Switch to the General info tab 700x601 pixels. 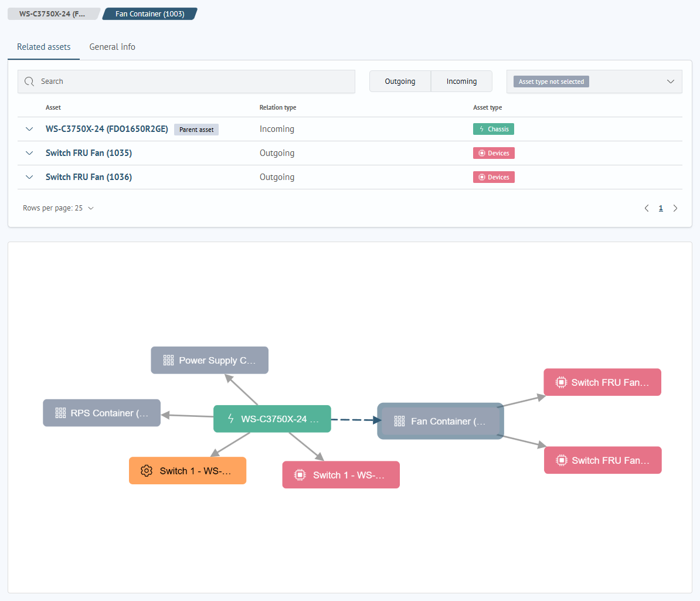tap(112, 47)
